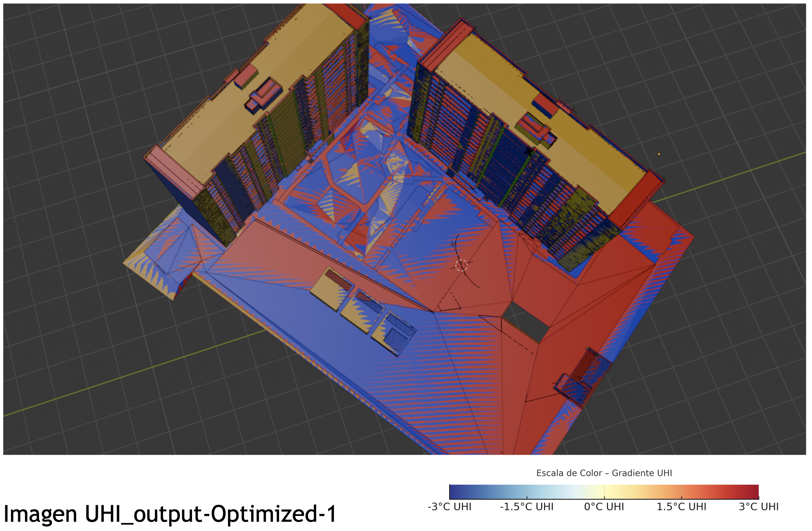Click the small orange origin dot
Screen dimensions: 812x531
[659, 154]
